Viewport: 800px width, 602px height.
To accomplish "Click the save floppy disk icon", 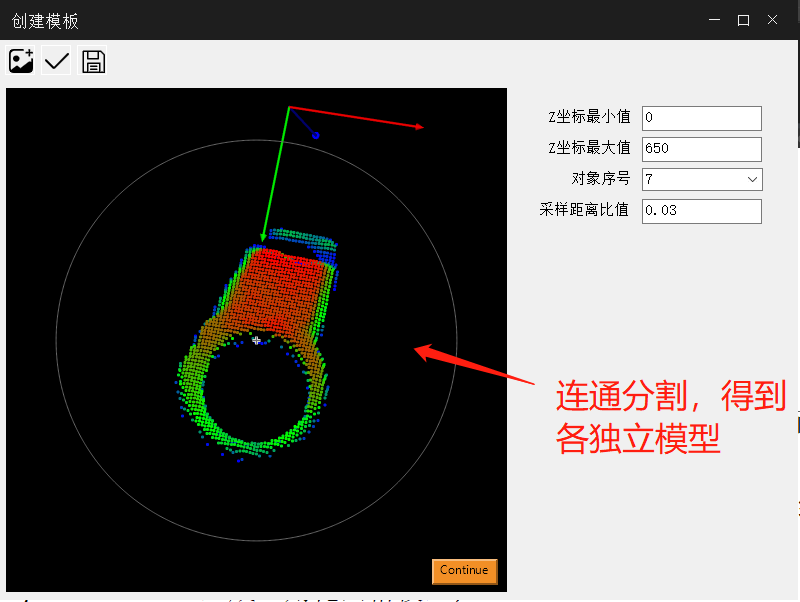I will [92, 61].
